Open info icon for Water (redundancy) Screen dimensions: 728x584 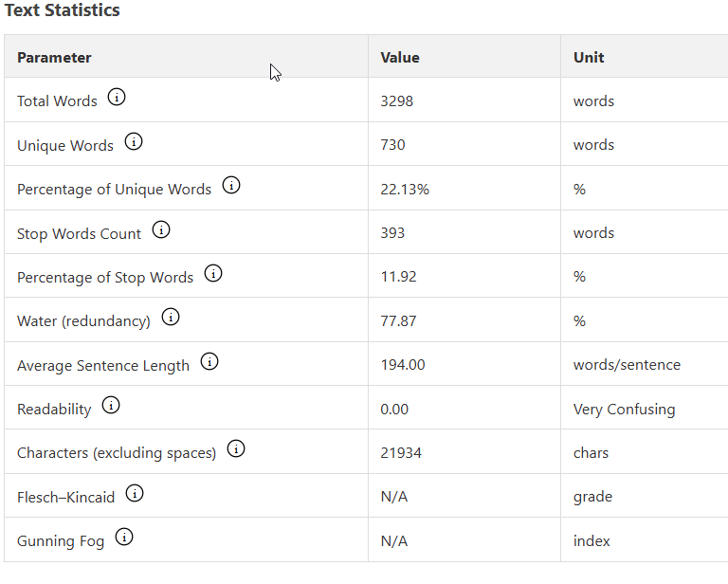pyautogui.click(x=171, y=317)
